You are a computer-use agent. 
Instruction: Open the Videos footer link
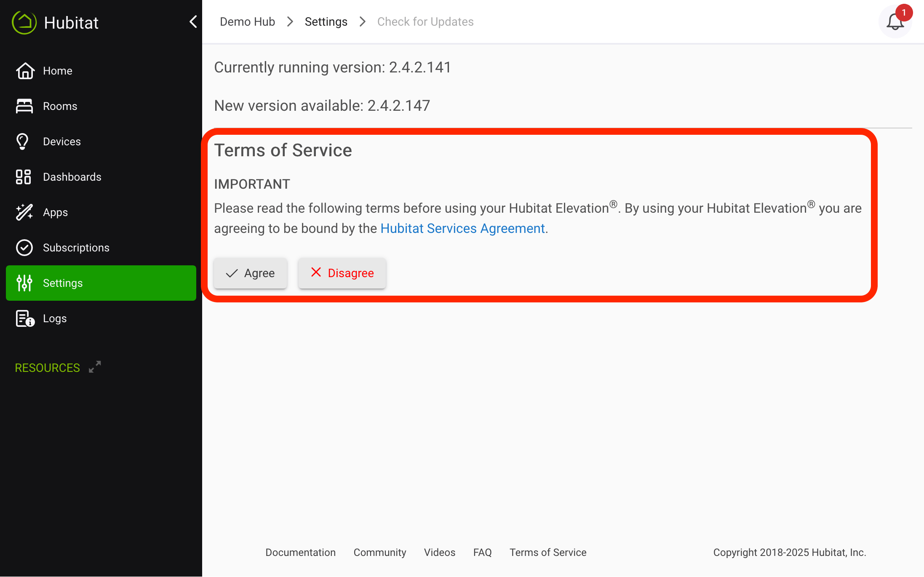tap(440, 552)
